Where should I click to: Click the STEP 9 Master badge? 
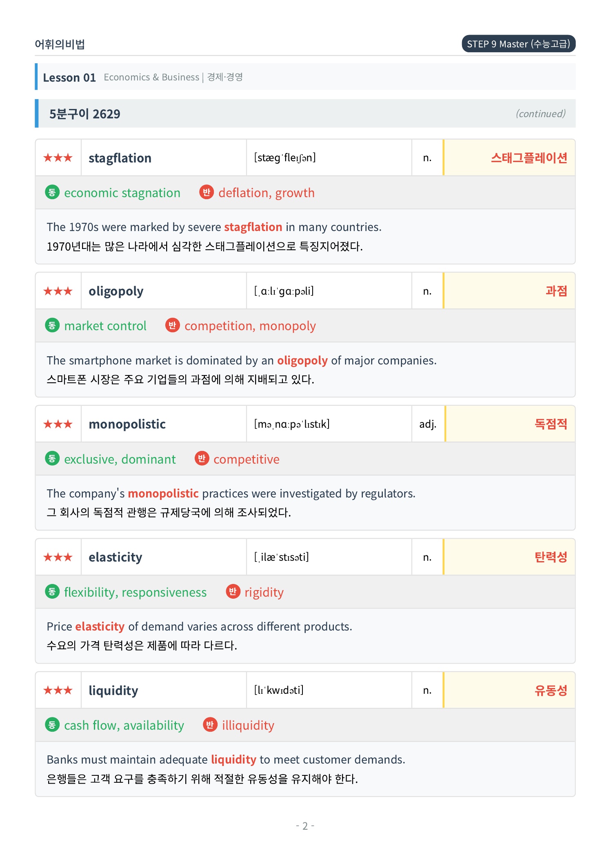[x=518, y=44]
